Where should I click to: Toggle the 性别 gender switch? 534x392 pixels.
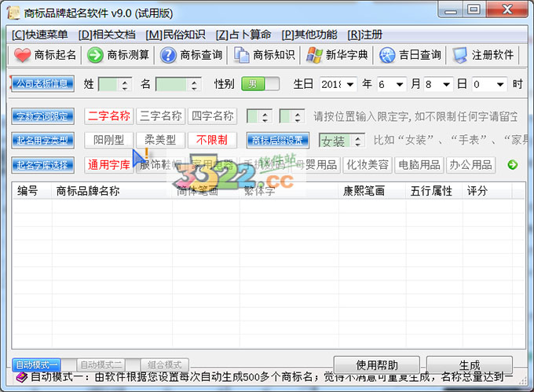261,84
